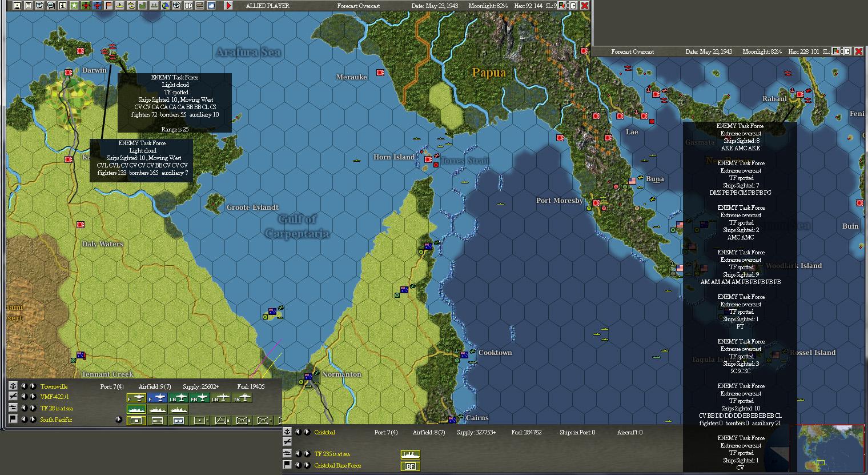Select the blue F fighter squadron icon
Viewport: 868px width, 475px height.
coord(157,398)
